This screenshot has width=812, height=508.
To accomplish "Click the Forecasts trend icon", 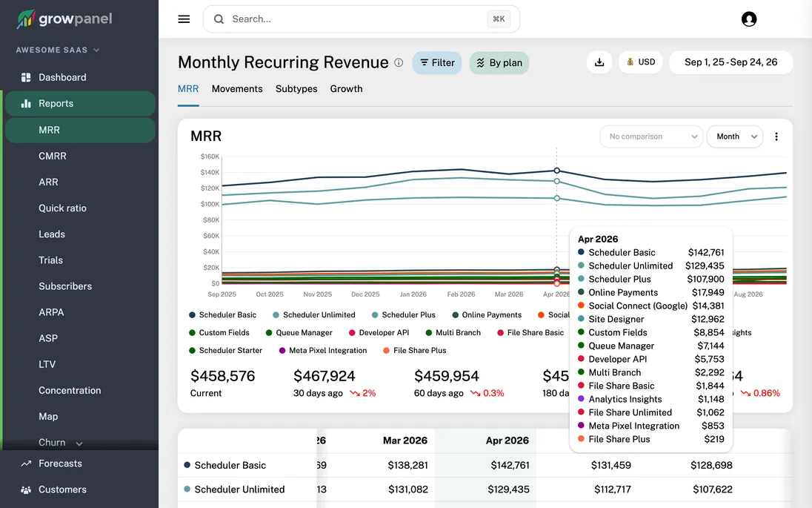I will pyautogui.click(x=25, y=464).
